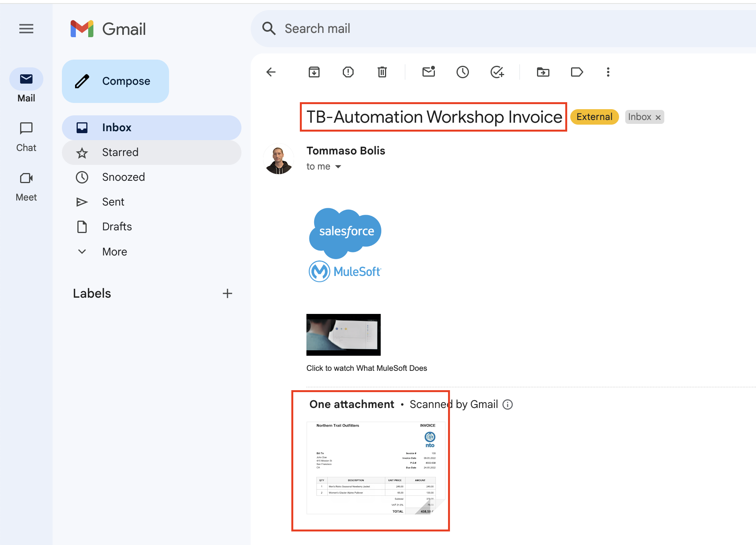Click the 'One attachment' text
The image size is (756, 545).
coord(352,404)
